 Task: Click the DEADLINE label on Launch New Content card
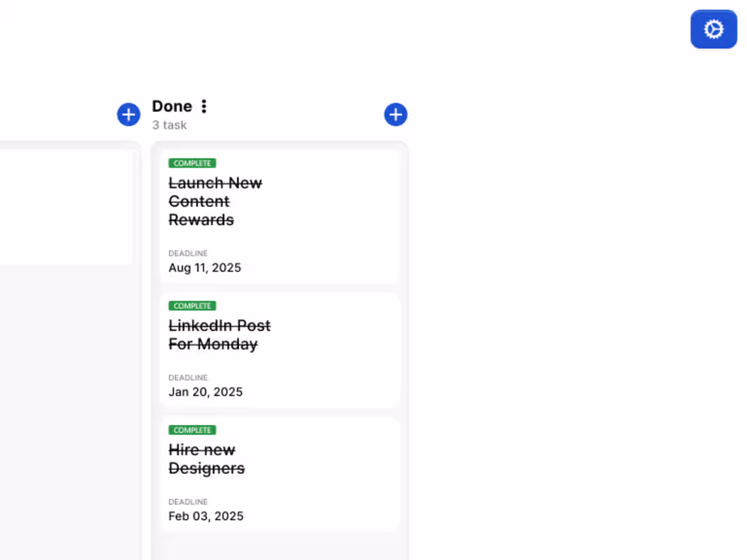pos(188,253)
